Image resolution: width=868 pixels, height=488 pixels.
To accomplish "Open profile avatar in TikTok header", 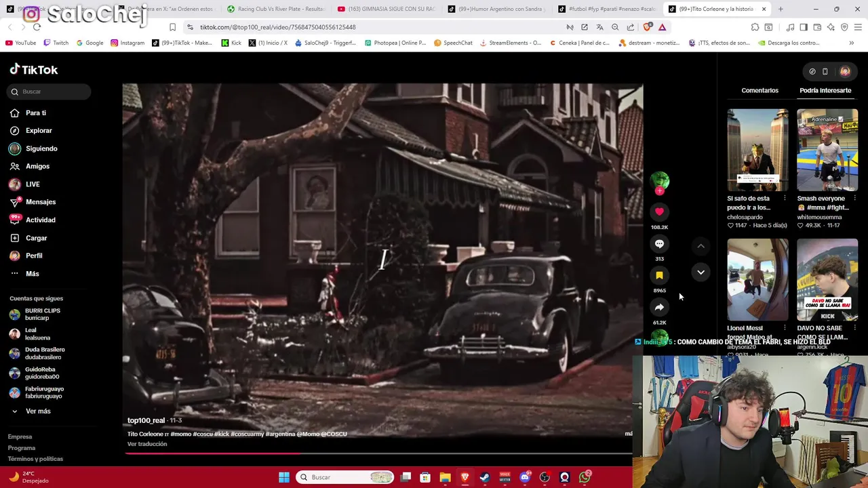I will coord(845,71).
